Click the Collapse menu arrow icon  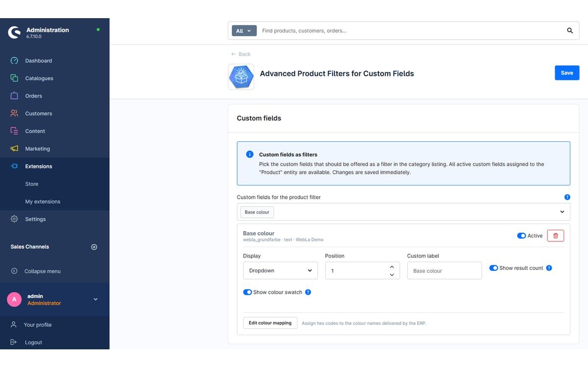pos(14,271)
